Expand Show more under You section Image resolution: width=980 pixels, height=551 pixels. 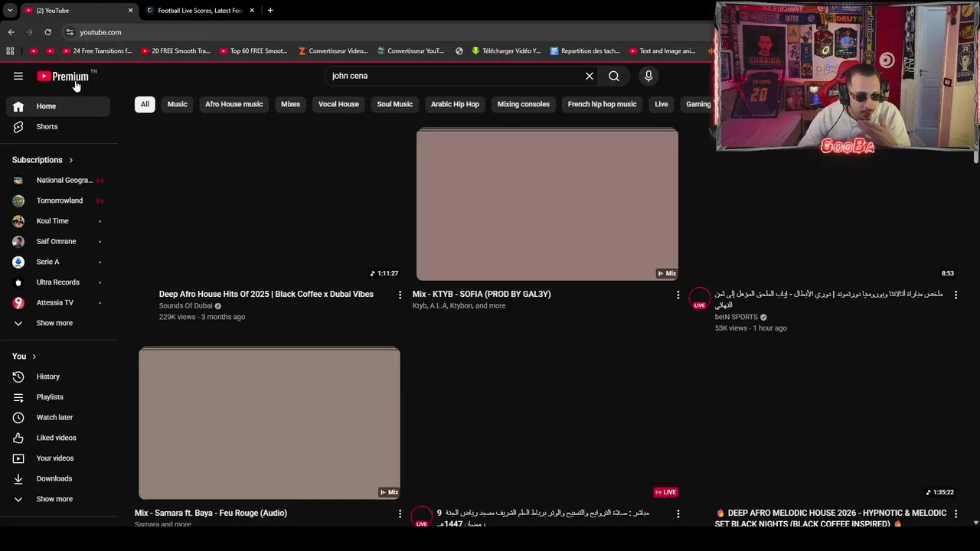58,499
